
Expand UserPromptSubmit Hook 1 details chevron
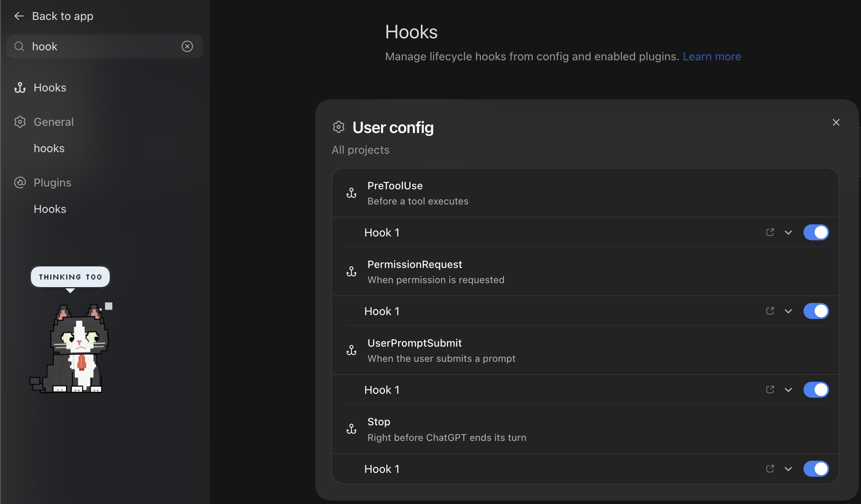788,390
